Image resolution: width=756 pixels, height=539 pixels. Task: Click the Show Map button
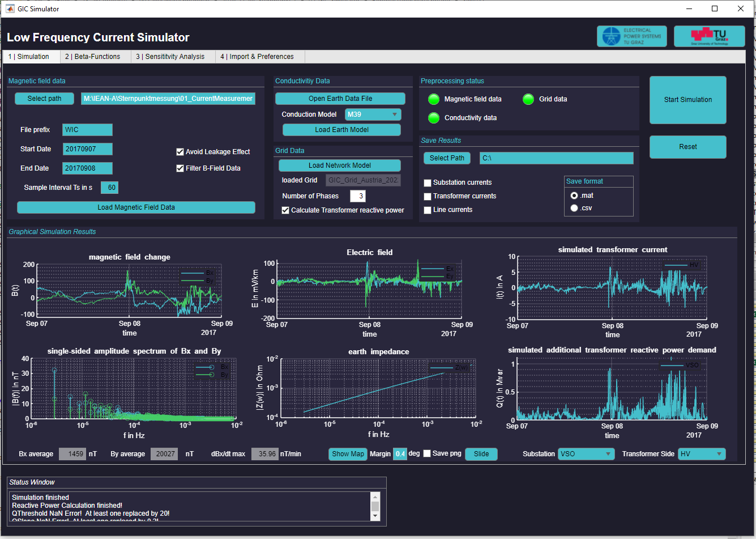[348, 454]
